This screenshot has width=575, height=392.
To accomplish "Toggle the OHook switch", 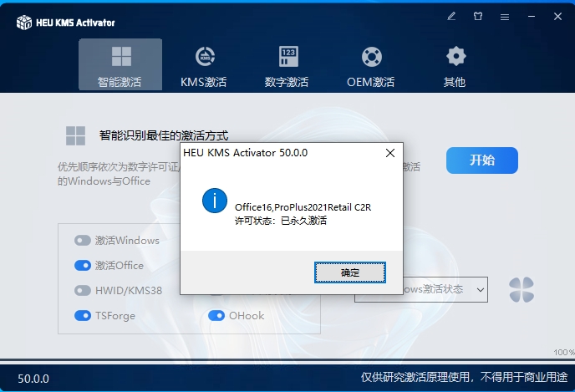I will 216,315.
